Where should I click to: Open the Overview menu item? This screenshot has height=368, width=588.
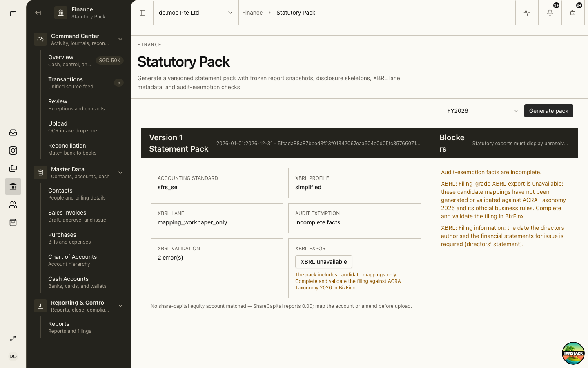pos(86,61)
